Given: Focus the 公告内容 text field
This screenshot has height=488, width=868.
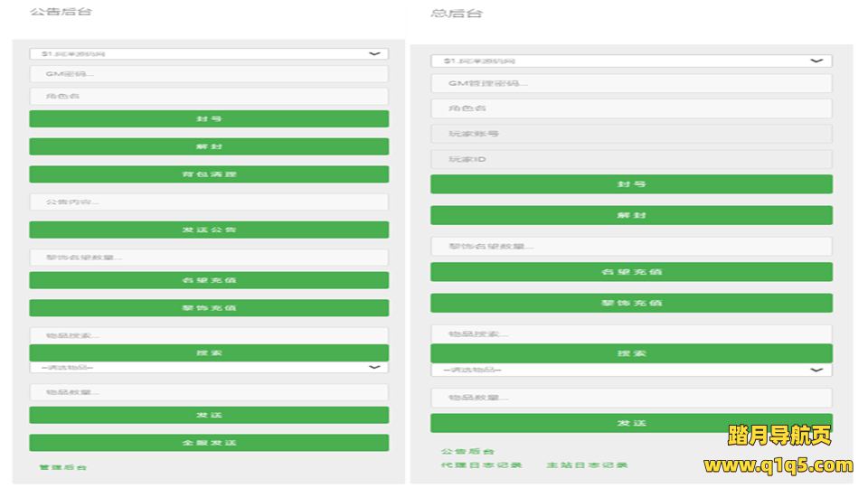Looking at the screenshot, I should 209,202.
